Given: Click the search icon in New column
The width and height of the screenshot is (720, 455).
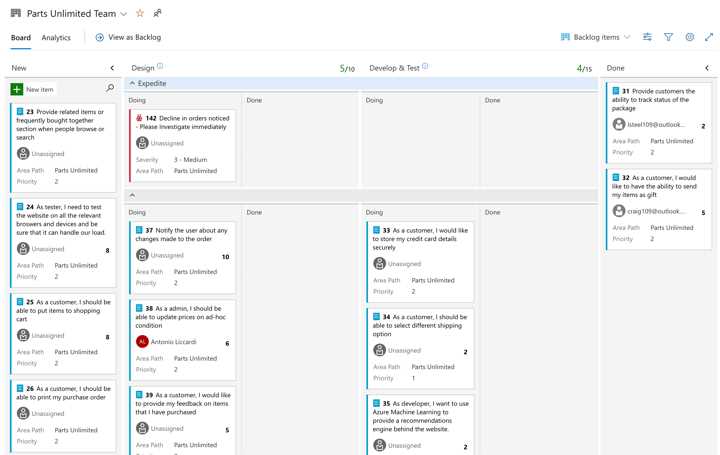Looking at the screenshot, I should point(110,87).
